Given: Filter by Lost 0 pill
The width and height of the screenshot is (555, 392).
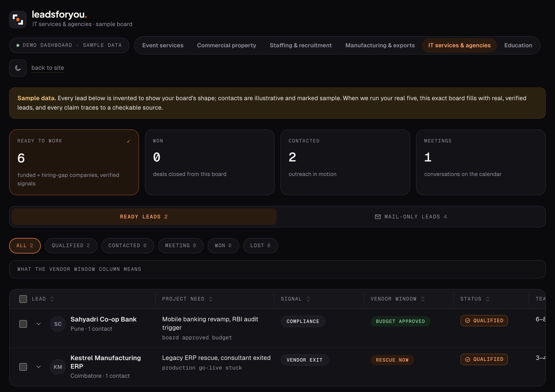Looking at the screenshot, I should pyautogui.click(x=261, y=246).
